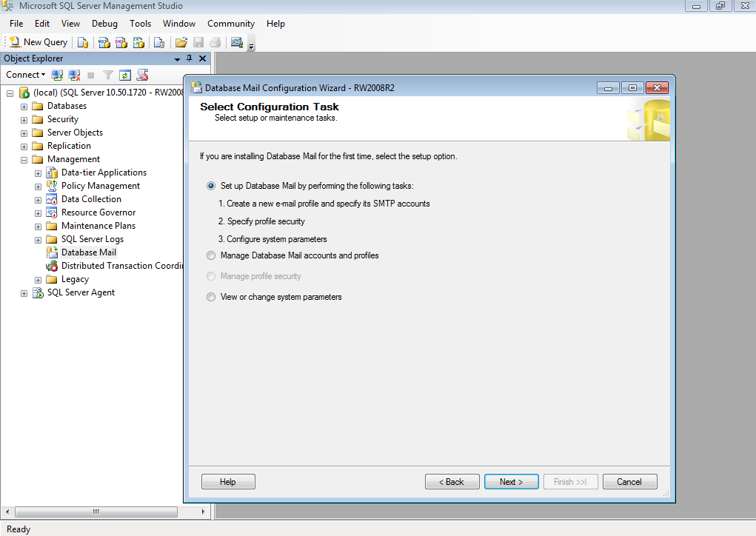Open the Connect dropdown in Object Explorer
Viewport: 756px width, 536px height.
(26, 75)
